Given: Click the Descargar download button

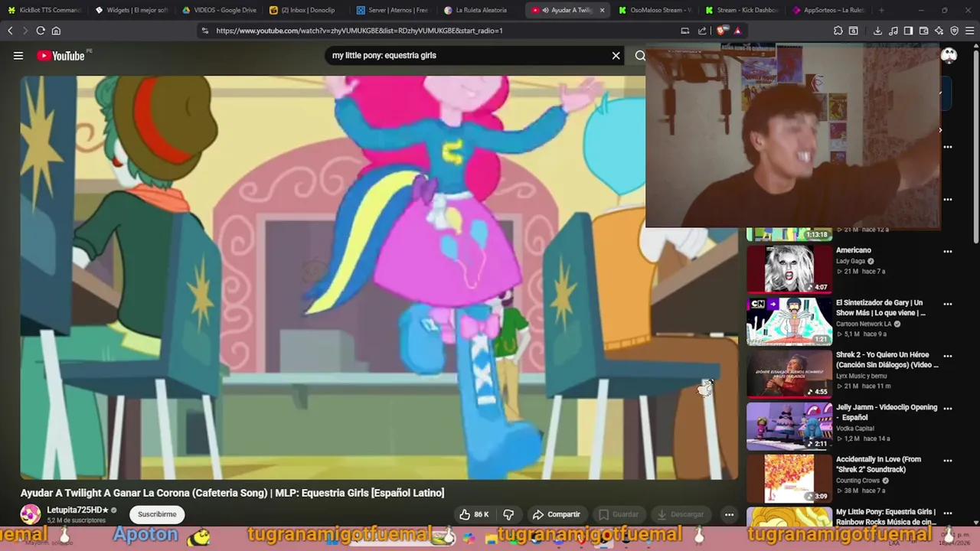Looking at the screenshot, I should click(681, 514).
